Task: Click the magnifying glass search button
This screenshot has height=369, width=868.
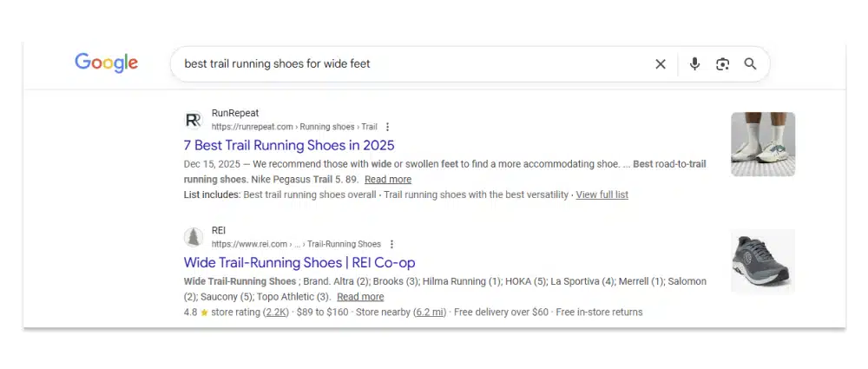Action: coord(751,63)
